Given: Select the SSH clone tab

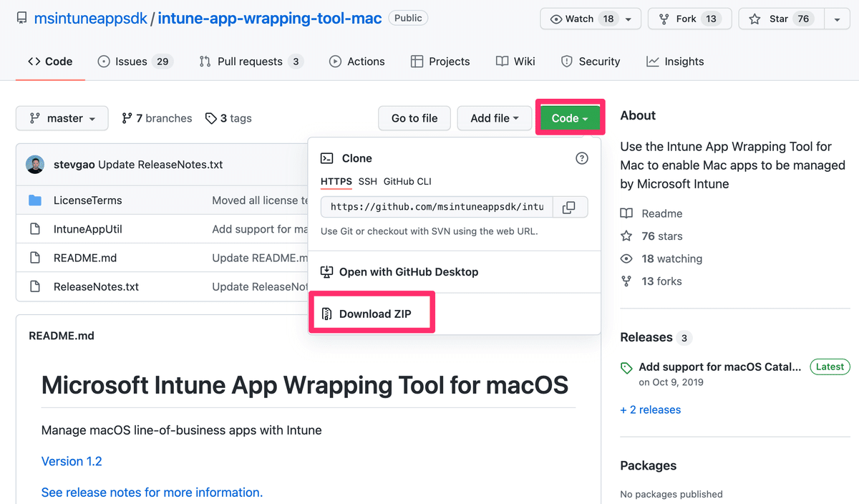Looking at the screenshot, I should click(x=368, y=182).
